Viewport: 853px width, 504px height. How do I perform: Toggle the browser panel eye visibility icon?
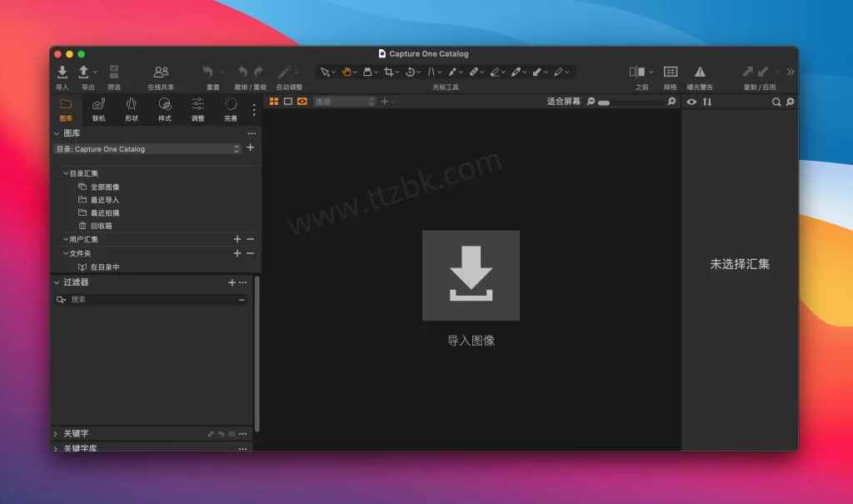tap(691, 102)
